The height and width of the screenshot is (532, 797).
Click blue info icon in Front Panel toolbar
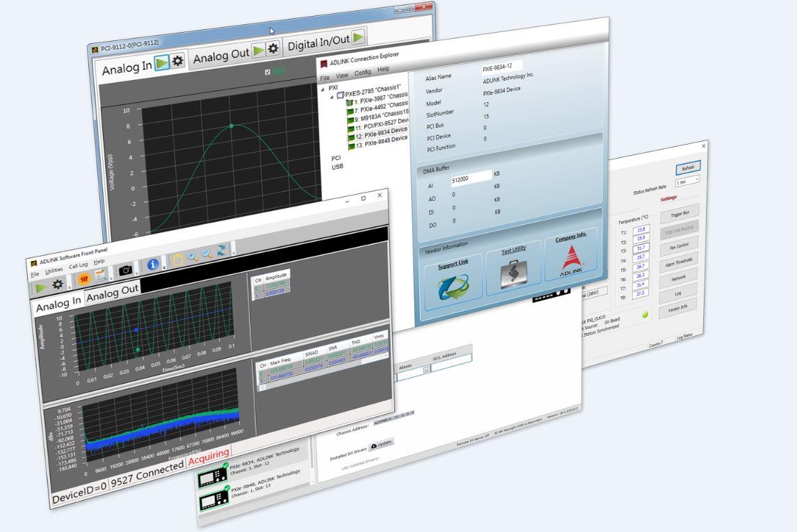click(x=152, y=265)
